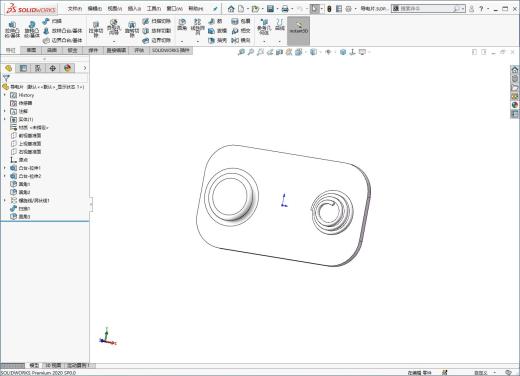Open the Hole Wizard tool
The height and width of the screenshot is (376, 520).
[x=114, y=28]
